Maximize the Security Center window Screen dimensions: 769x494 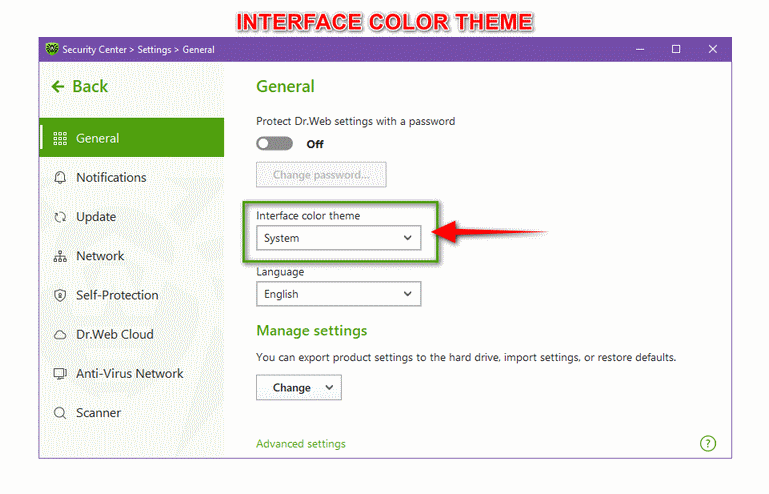coord(676,49)
